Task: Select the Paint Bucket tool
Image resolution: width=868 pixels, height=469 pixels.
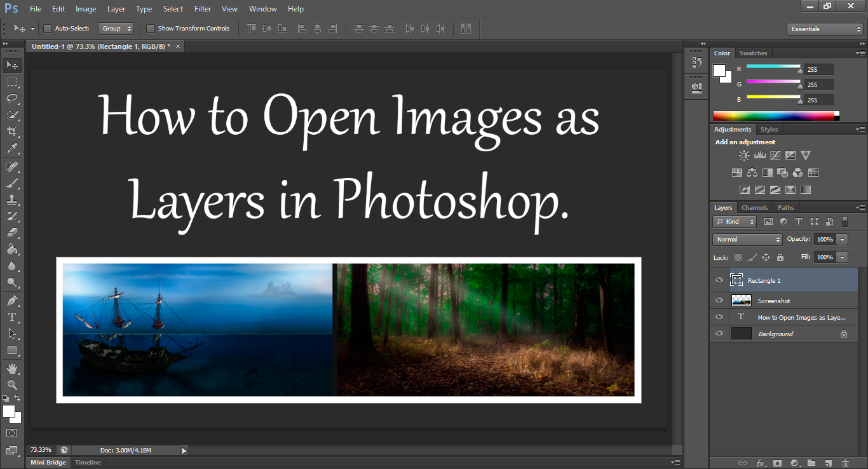Action: click(x=12, y=249)
